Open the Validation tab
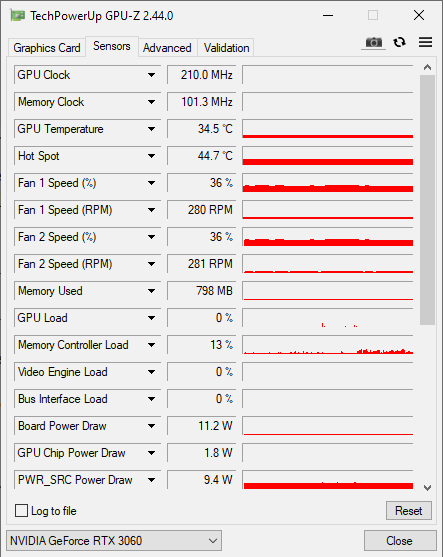The image size is (443, 557). 226,48
